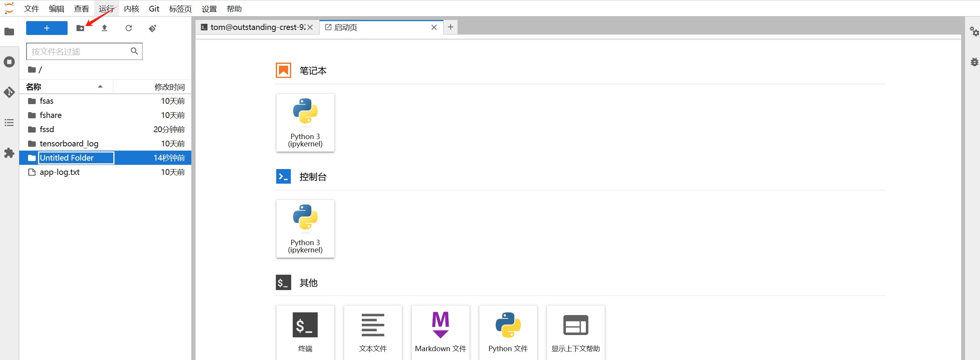Open the extension manager sidebar
This screenshot has width=980, height=360.
tap(9, 153)
